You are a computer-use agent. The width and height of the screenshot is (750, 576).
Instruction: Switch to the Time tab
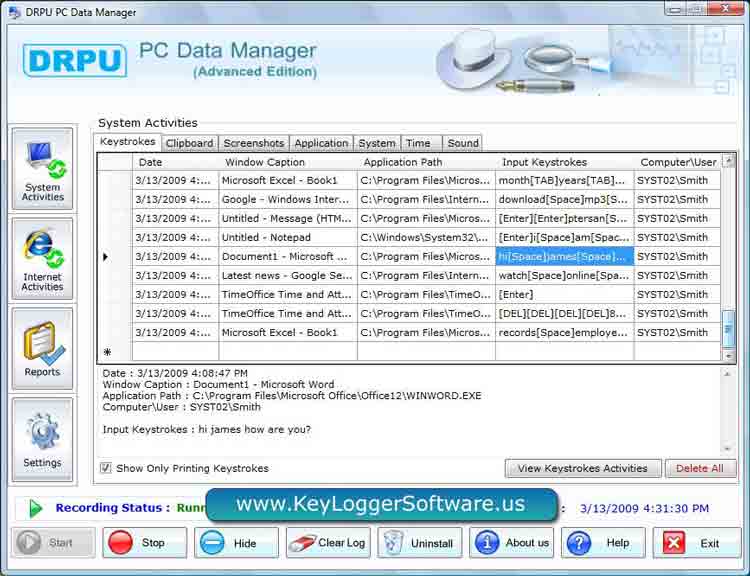(x=421, y=143)
